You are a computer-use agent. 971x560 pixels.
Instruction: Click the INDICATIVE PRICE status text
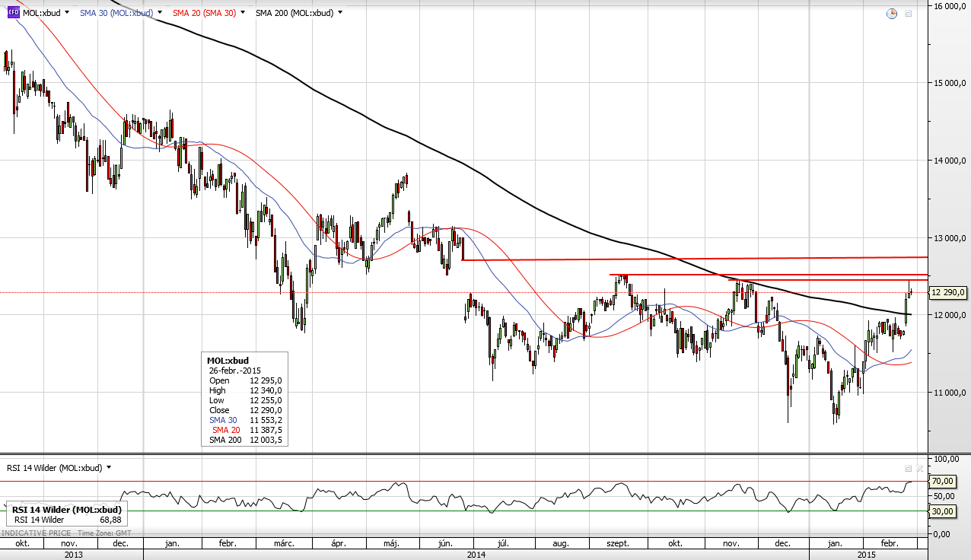point(37,535)
